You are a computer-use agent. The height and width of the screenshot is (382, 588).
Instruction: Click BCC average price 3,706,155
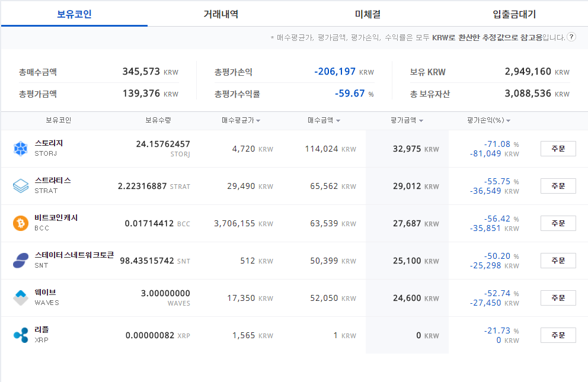(x=235, y=224)
